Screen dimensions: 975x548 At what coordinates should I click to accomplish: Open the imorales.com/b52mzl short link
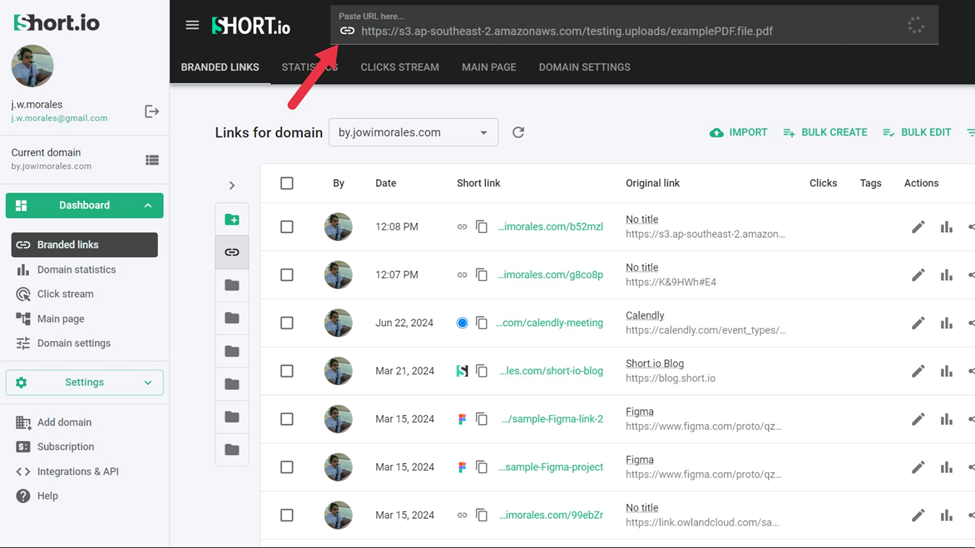550,226
